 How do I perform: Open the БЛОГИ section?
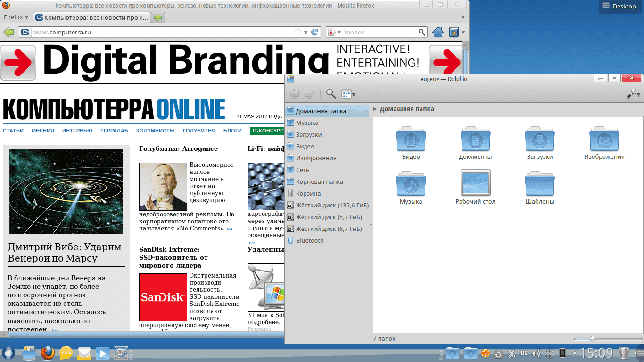coord(232,131)
